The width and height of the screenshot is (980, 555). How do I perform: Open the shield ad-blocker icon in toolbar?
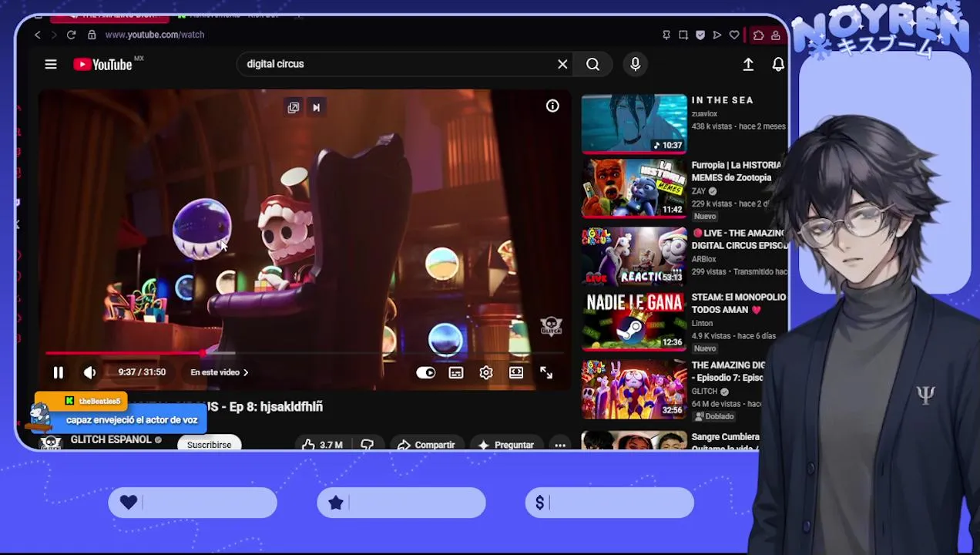[700, 35]
